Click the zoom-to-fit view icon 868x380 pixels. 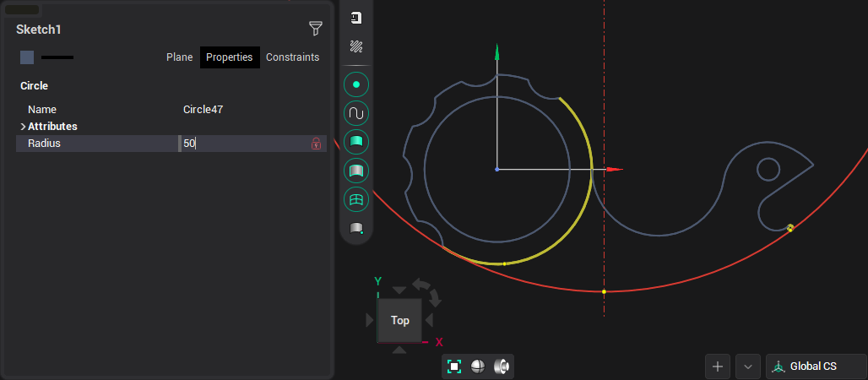454,366
